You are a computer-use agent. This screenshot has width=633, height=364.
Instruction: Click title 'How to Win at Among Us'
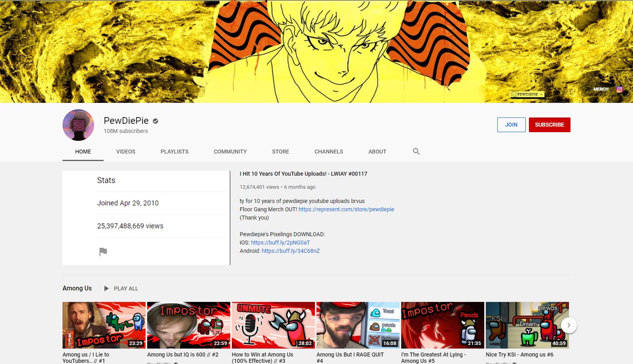point(263,358)
